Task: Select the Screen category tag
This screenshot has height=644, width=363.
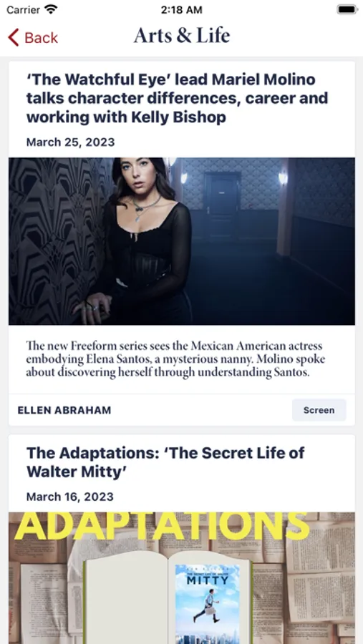Action: 319,410
